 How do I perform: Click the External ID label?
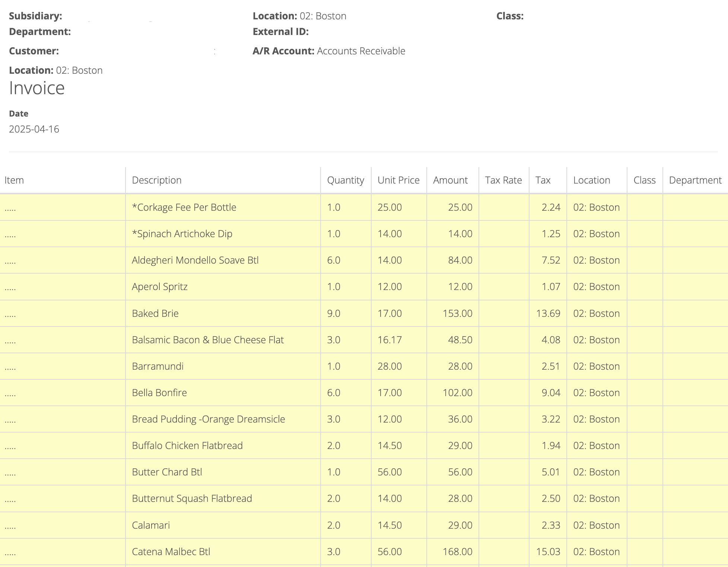click(281, 32)
